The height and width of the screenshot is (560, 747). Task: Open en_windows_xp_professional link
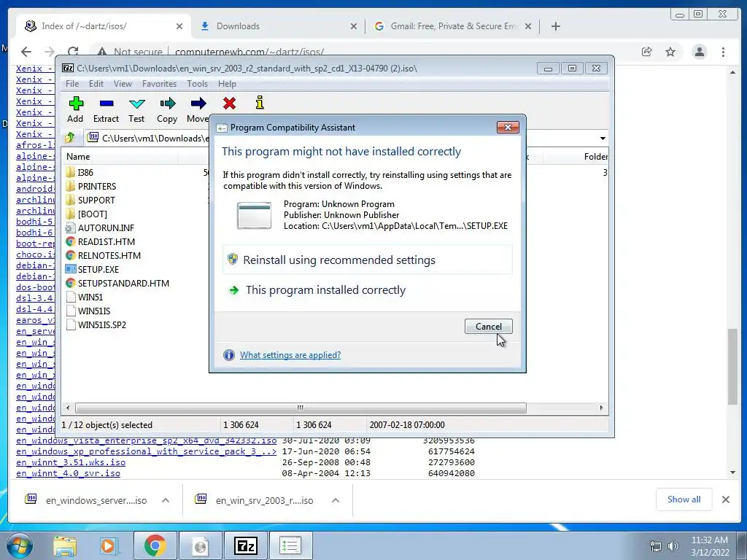(x=146, y=451)
